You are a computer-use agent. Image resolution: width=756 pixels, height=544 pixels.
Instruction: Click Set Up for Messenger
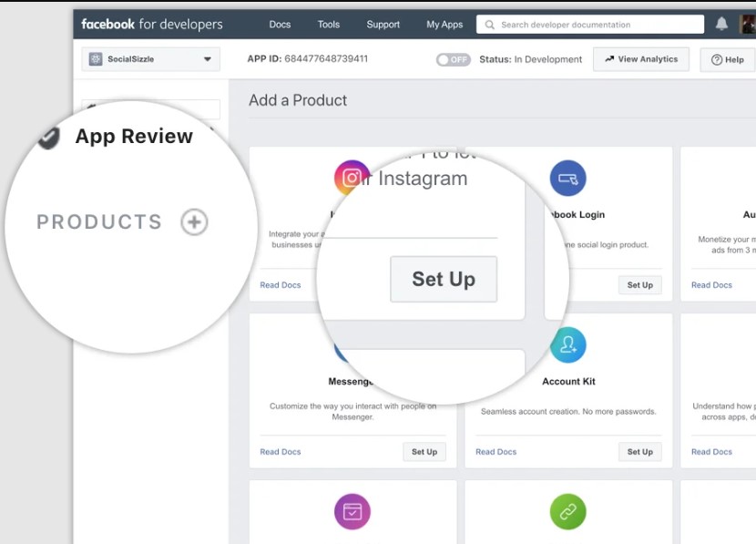424,452
